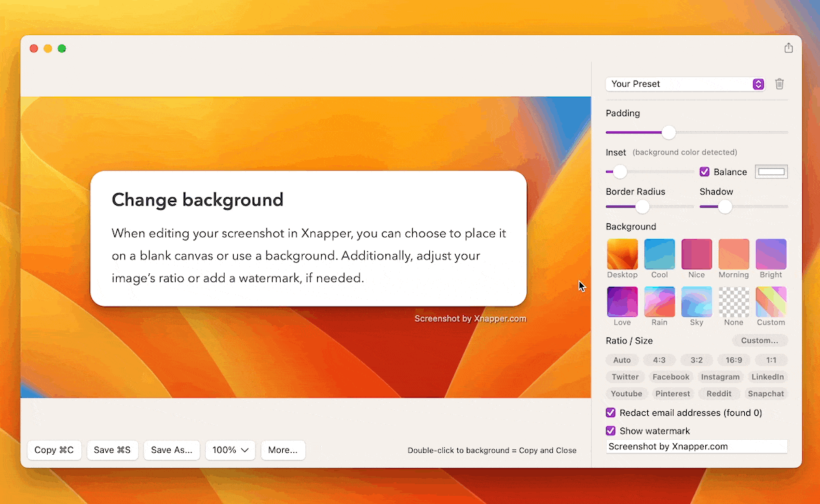Choose the Instagram size preset
Image resolution: width=820 pixels, height=504 pixels.
click(x=720, y=377)
